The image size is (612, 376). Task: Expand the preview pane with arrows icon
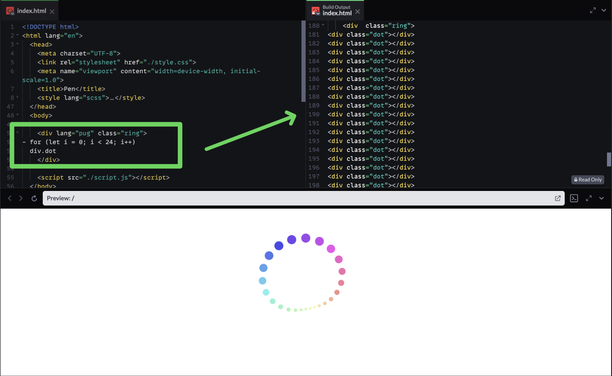pyautogui.click(x=589, y=198)
